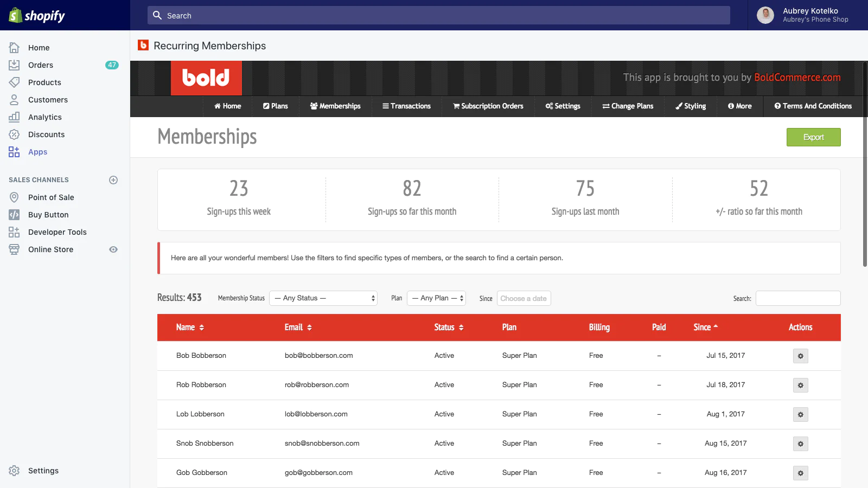
Task: Click the Recurring Memberships app icon
Action: point(143,46)
